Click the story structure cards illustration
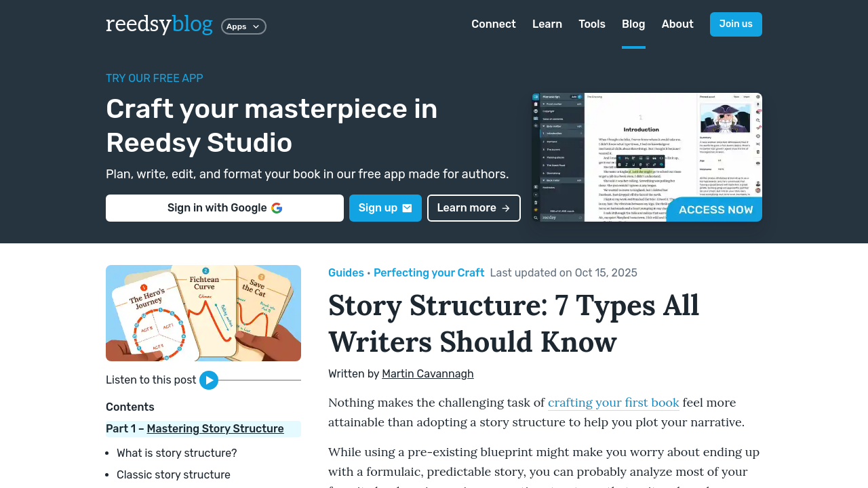 point(203,313)
